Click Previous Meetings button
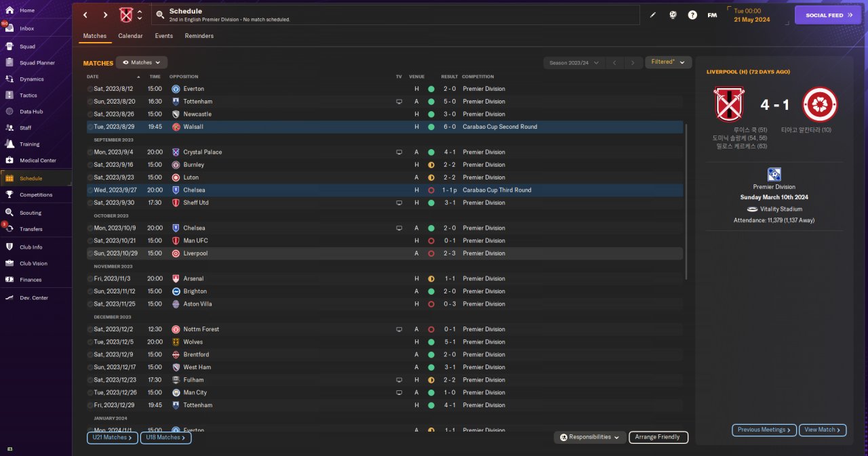 pyautogui.click(x=764, y=430)
